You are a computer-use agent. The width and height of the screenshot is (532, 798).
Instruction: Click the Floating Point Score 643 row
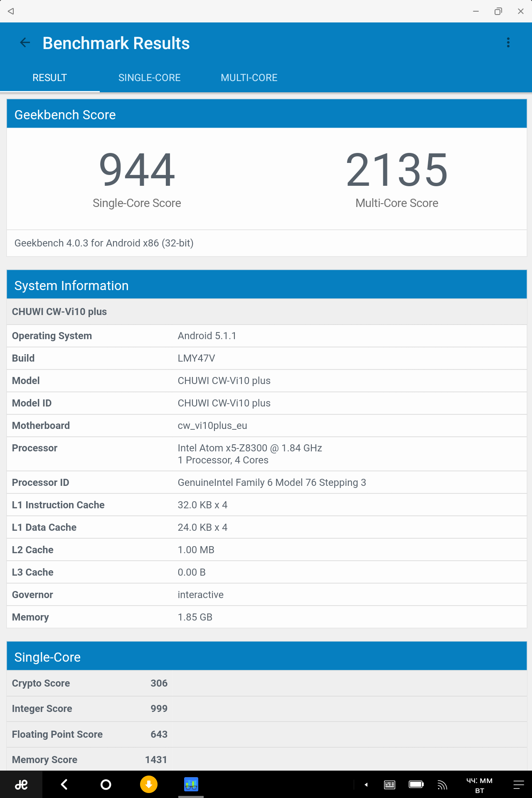(x=267, y=734)
